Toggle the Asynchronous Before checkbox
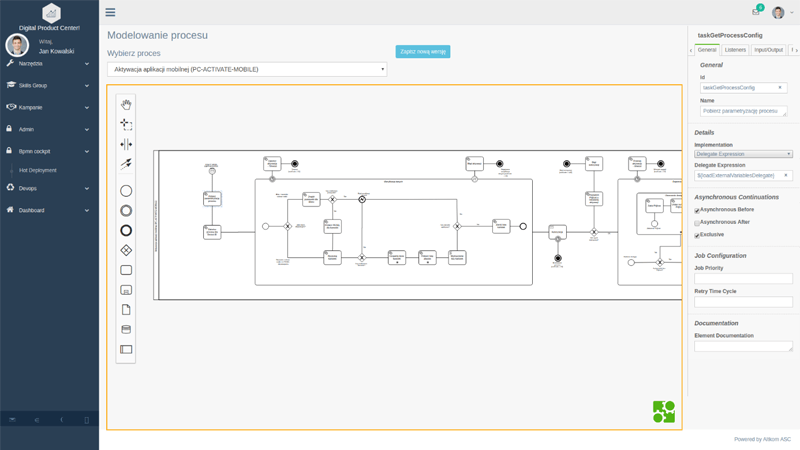Screen dimensions: 800x450 (x=697, y=211)
